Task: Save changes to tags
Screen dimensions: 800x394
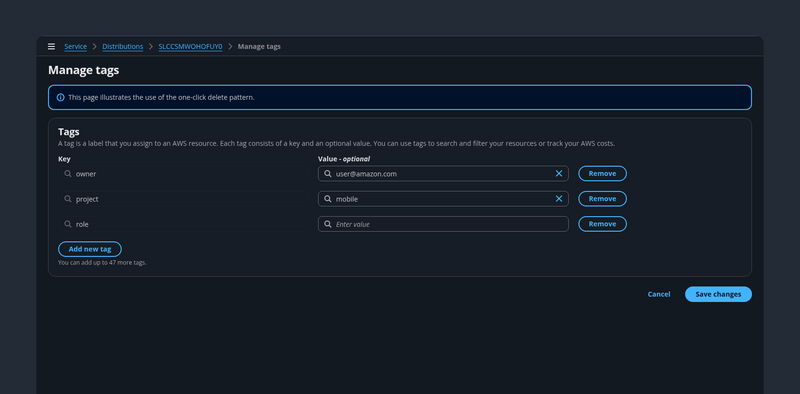Action: coord(718,294)
